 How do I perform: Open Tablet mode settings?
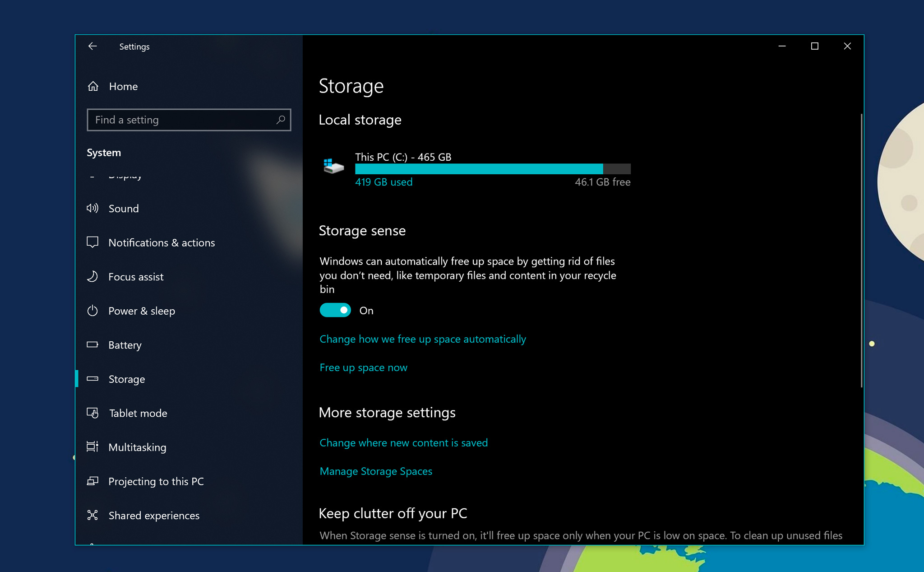189,413
